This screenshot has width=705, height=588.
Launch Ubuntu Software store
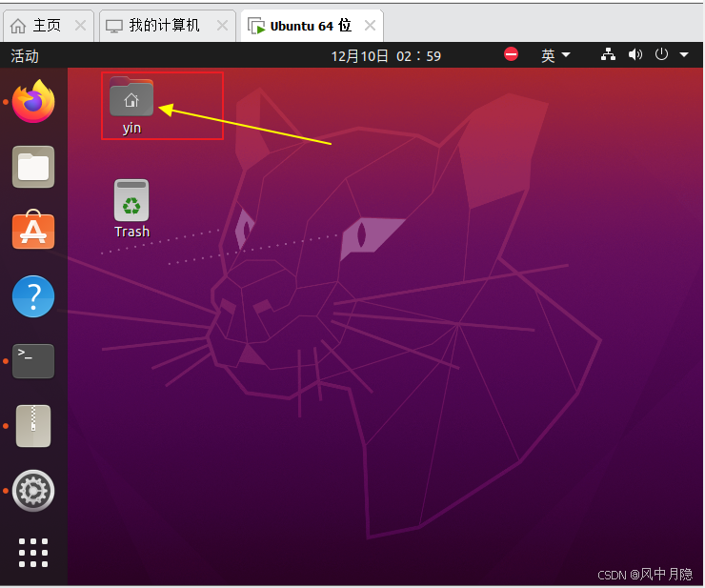(33, 230)
